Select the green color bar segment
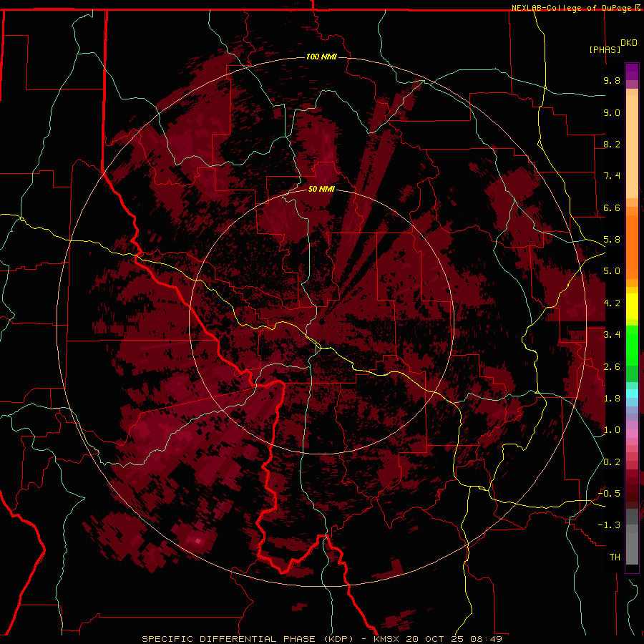Viewport: 644px width, 644px height. pyautogui.click(x=632, y=346)
